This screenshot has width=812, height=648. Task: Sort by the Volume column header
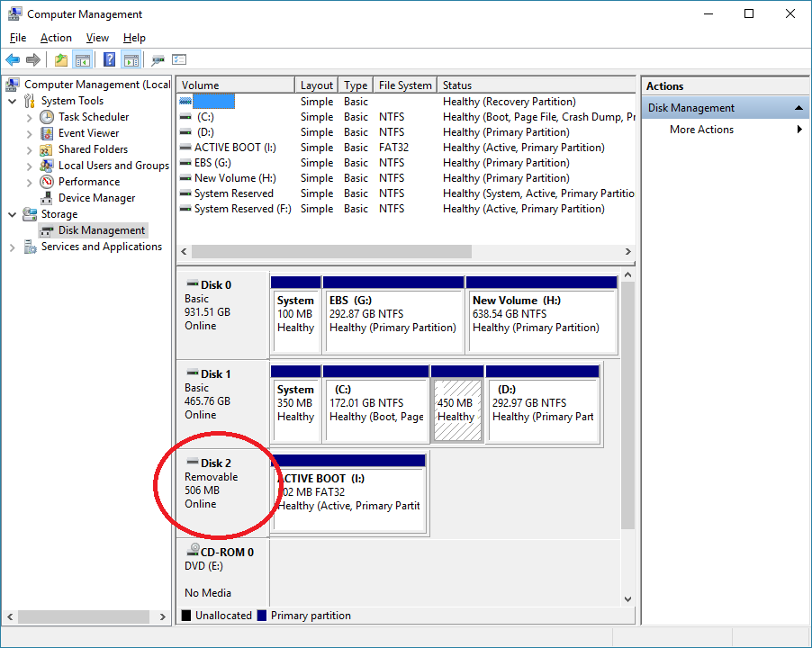[236, 85]
